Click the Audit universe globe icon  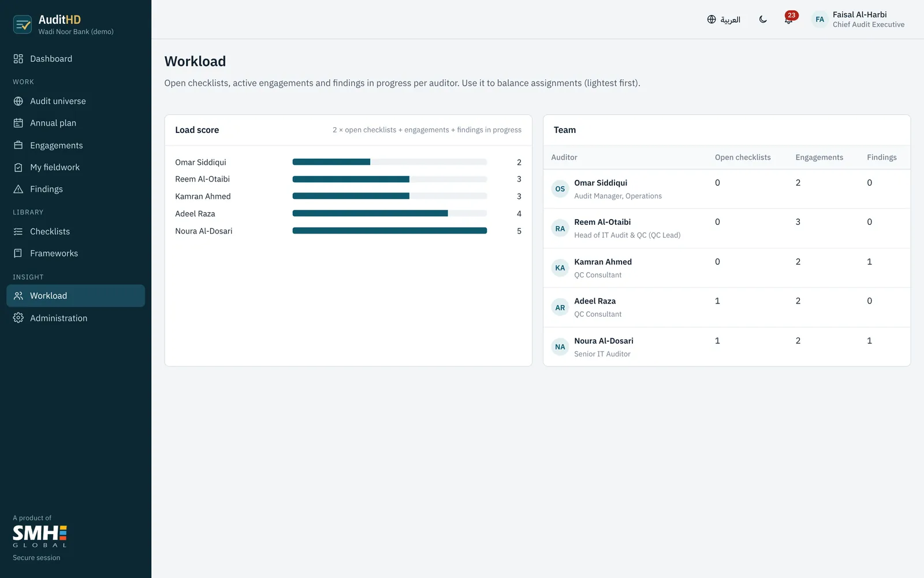[x=18, y=101]
